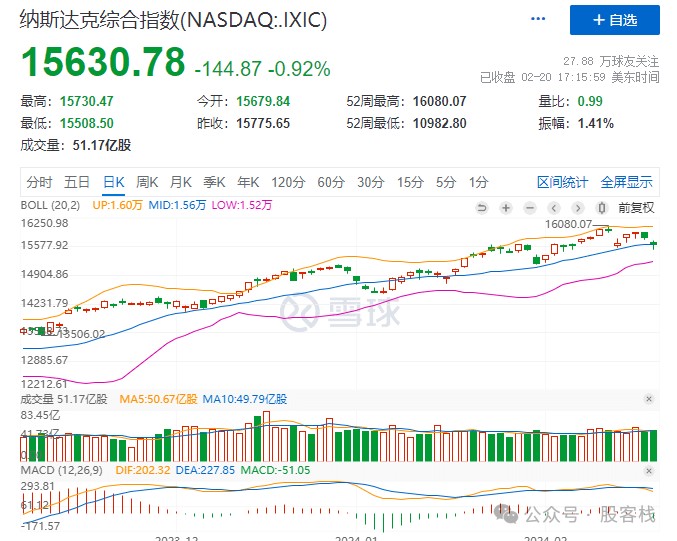Pan chart right with the right arrow icon

(x=578, y=208)
